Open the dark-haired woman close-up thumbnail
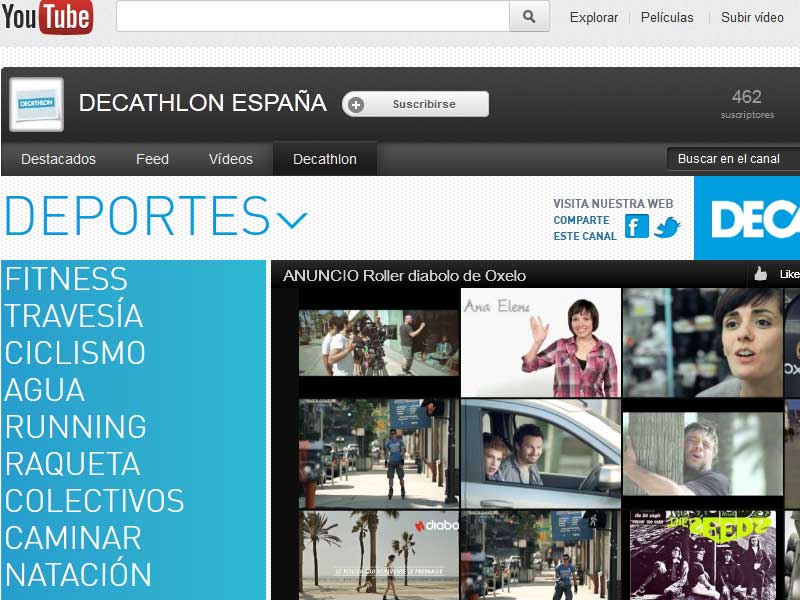The image size is (800, 600). [703, 342]
